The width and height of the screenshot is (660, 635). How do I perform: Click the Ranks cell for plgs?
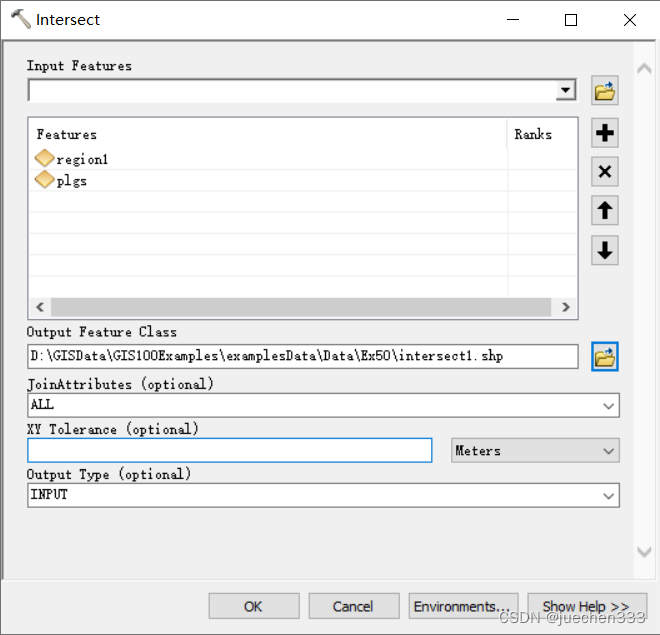click(x=542, y=181)
